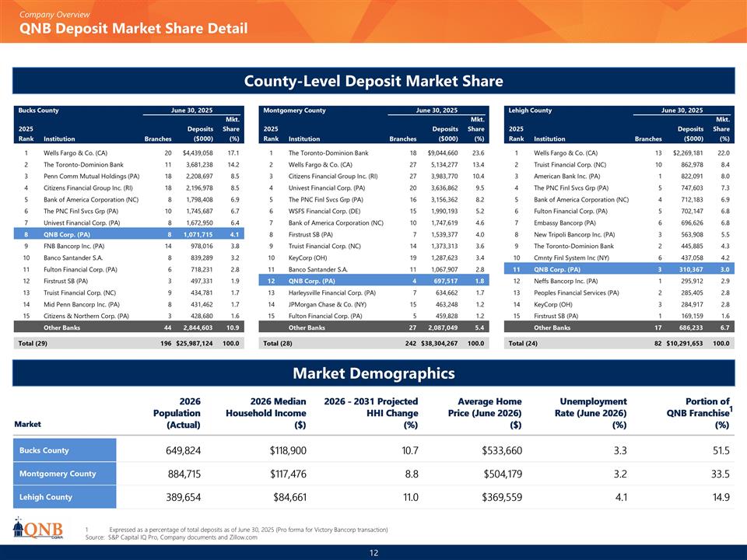
Task: Click Neffs Bancorp Inc. (PA)
Action: tap(566, 281)
